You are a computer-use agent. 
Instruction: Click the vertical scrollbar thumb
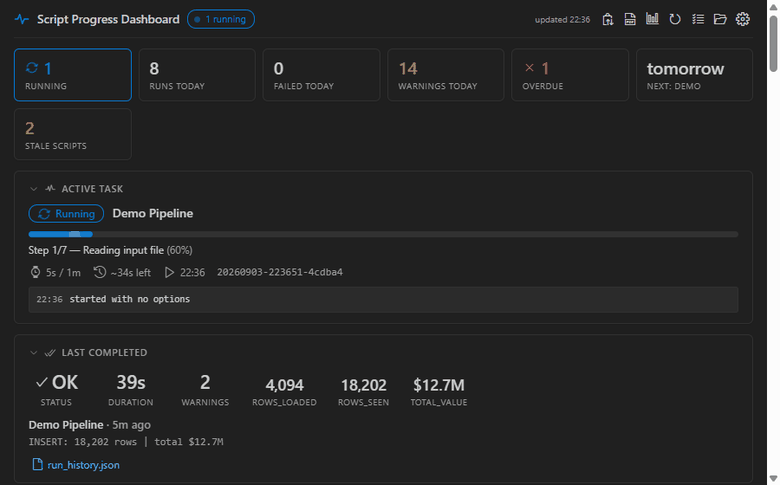(x=773, y=44)
